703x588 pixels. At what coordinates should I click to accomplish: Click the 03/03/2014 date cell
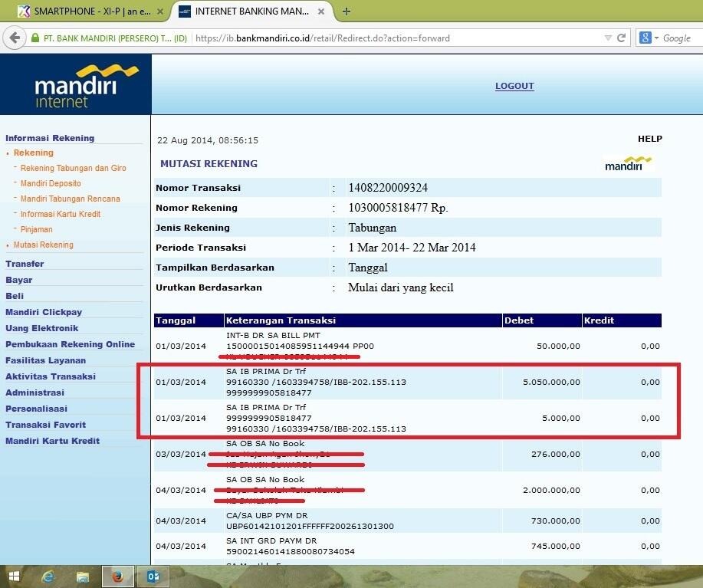coord(181,454)
